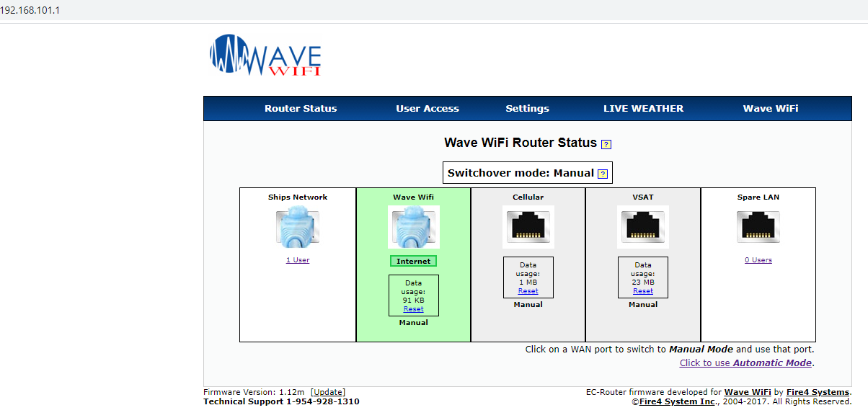The width and height of the screenshot is (868, 418).
Task: Click the VSAT port label
Action: [x=643, y=197]
